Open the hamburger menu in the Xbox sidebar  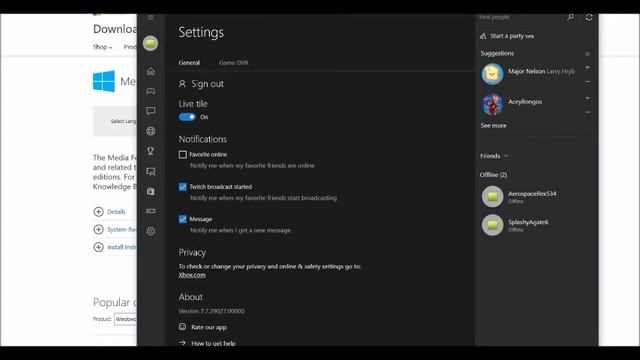pyautogui.click(x=151, y=18)
